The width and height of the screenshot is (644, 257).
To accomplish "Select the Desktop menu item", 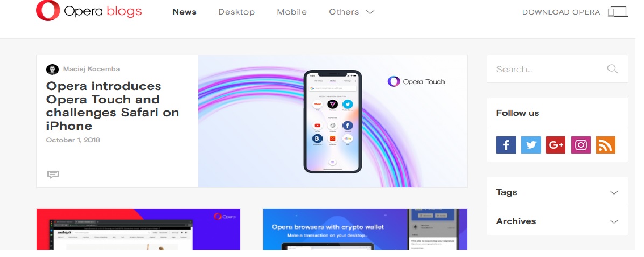I will tap(236, 12).
